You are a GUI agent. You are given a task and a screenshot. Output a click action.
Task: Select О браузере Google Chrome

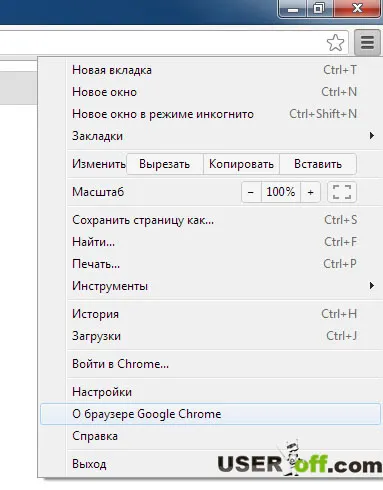click(210, 414)
